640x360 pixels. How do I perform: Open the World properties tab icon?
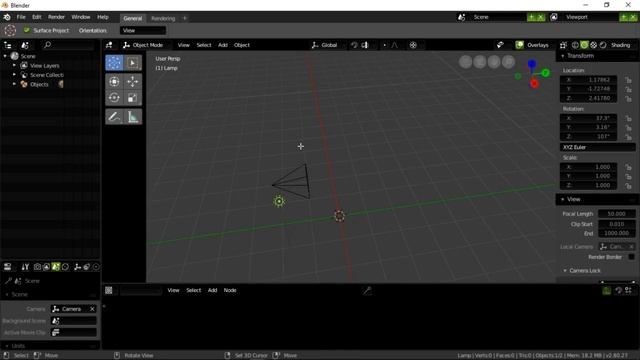[x=65, y=267]
